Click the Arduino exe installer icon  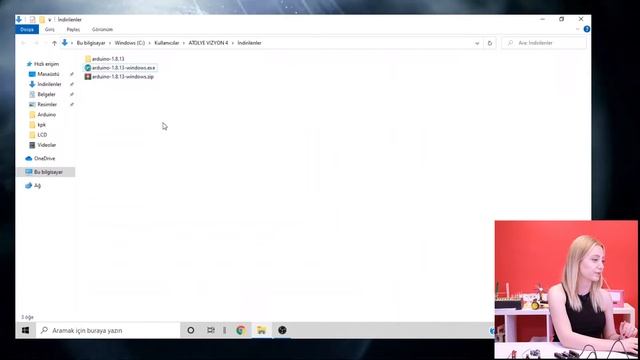coord(88,68)
